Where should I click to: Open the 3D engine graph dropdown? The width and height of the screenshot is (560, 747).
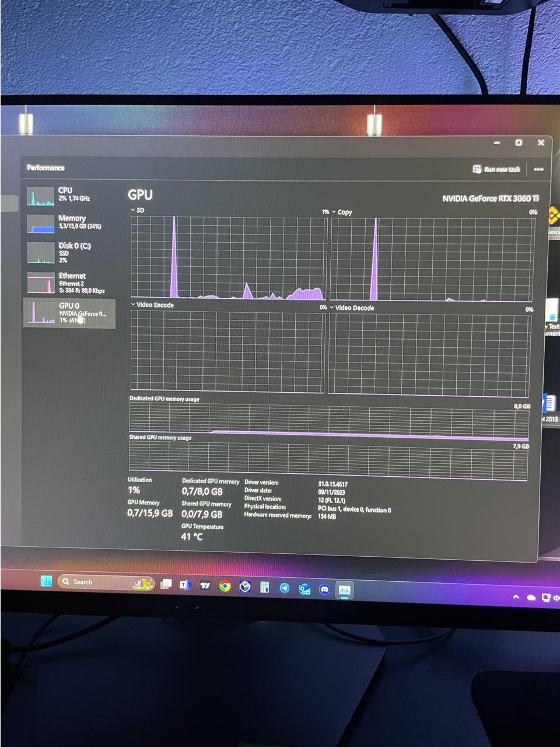click(x=138, y=210)
